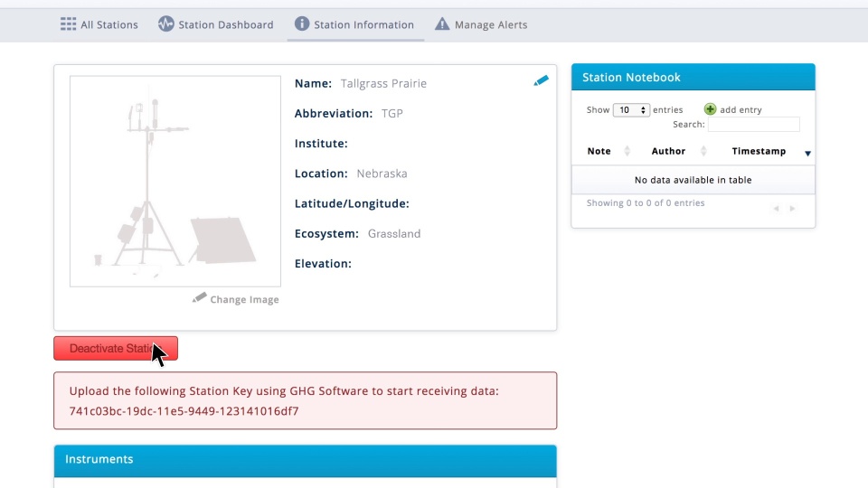Click the Change Image link
The width and height of the screenshot is (868, 488).
[244, 299]
